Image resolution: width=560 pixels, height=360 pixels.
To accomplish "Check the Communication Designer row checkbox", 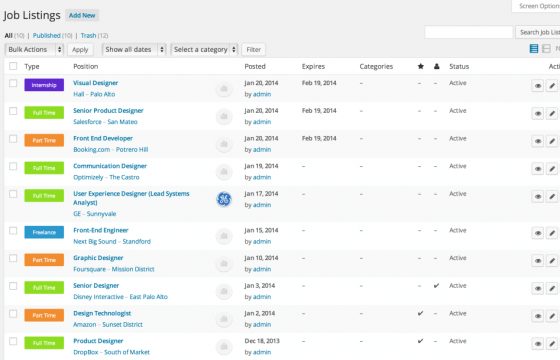I will coord(13,166).
